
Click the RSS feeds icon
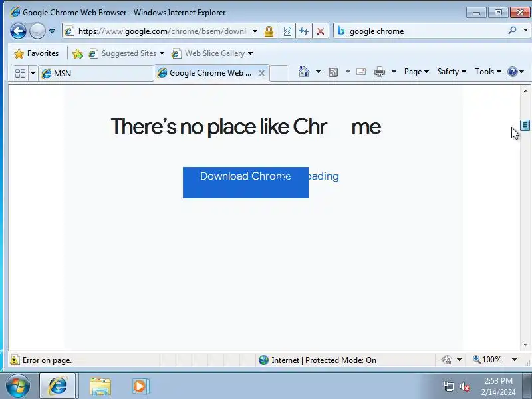point(333,72)
